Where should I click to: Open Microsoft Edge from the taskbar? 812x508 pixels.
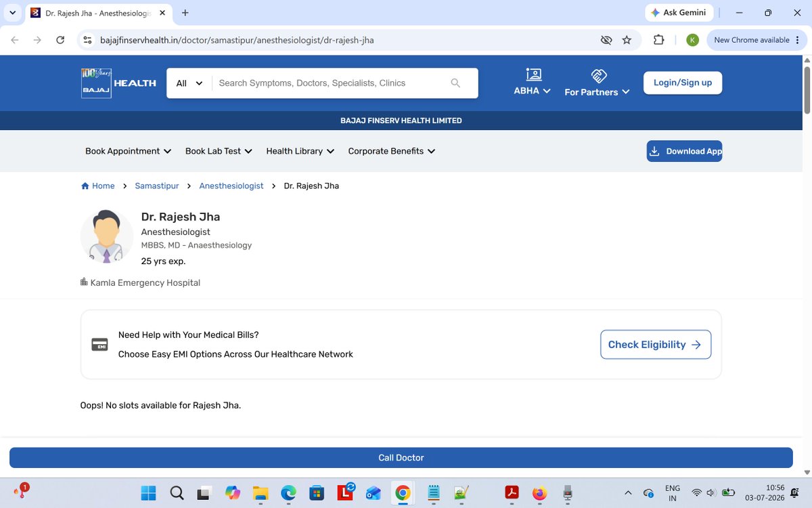pyautogui.click(x=289, y=492)
